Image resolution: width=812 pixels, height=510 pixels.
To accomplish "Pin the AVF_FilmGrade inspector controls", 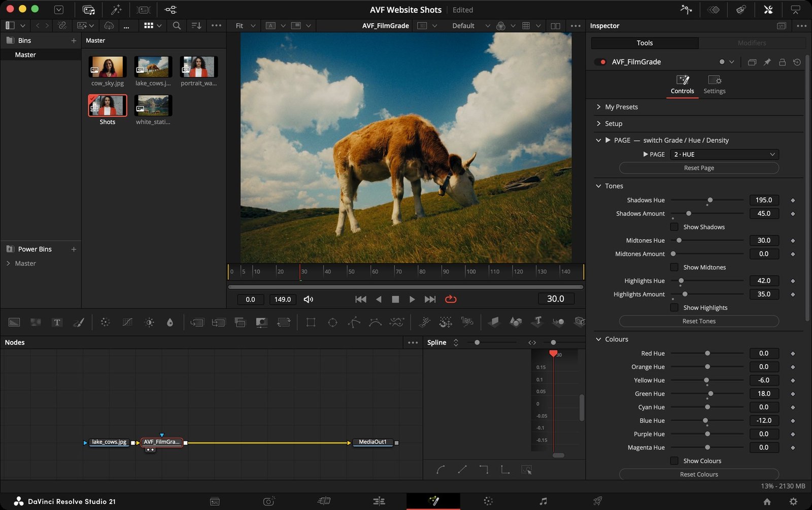I will pyautogui.click(x=767, y=62).
